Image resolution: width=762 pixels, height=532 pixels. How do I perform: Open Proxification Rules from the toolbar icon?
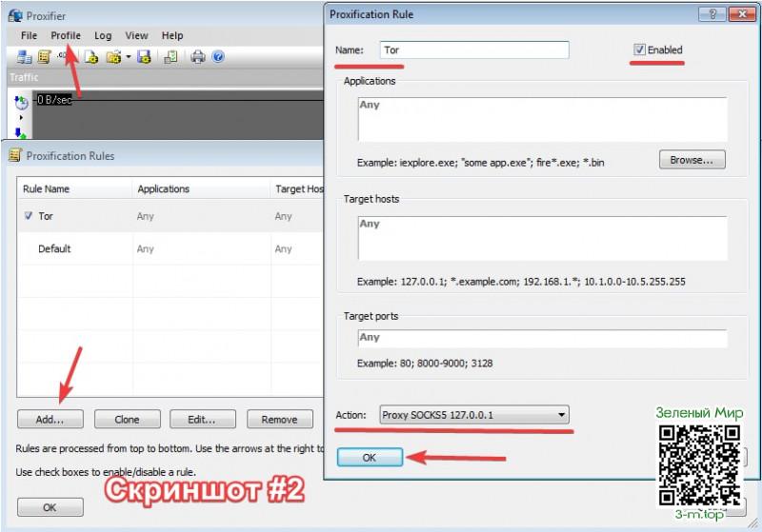click(44, 57)
